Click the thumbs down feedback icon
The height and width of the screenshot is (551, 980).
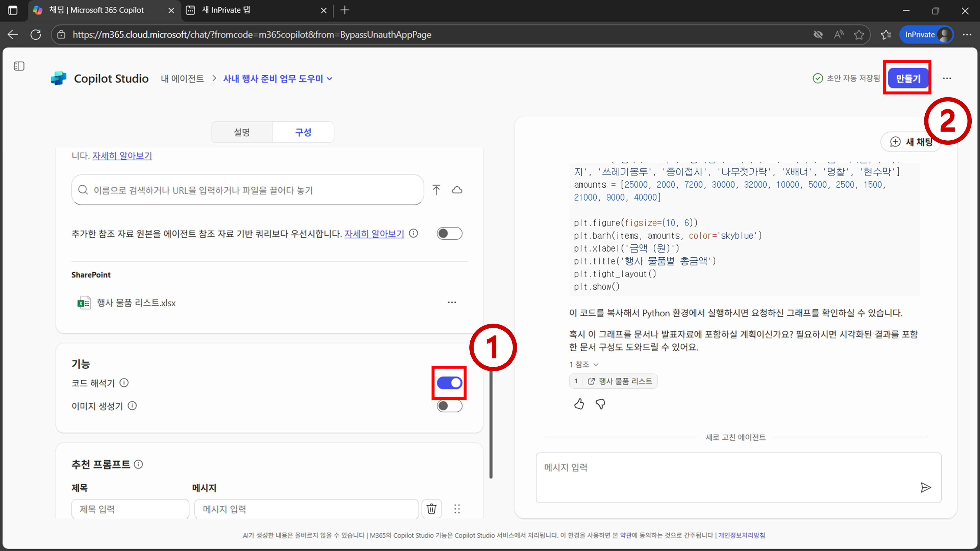pyautogui.click(x=600, y=404)
